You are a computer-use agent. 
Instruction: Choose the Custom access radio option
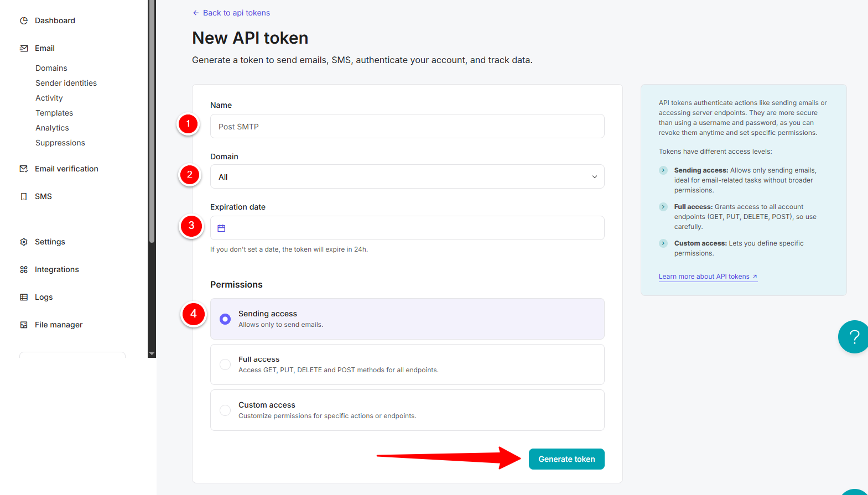[x=225, y=410]
